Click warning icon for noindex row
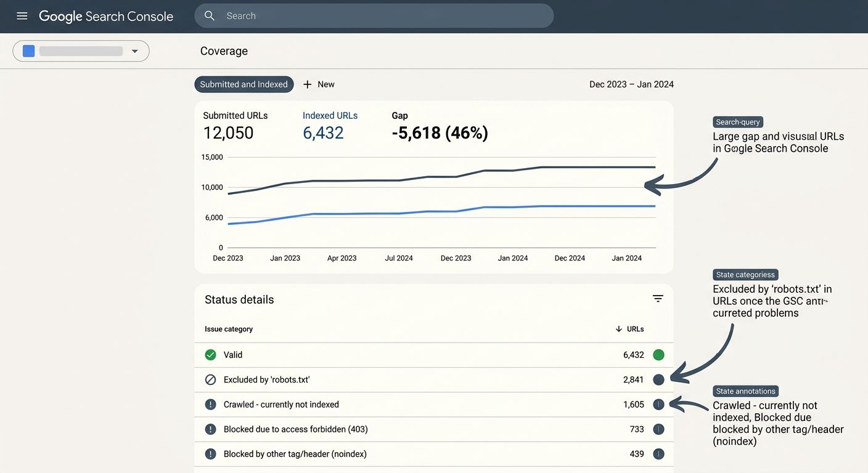 click(211, 454)
